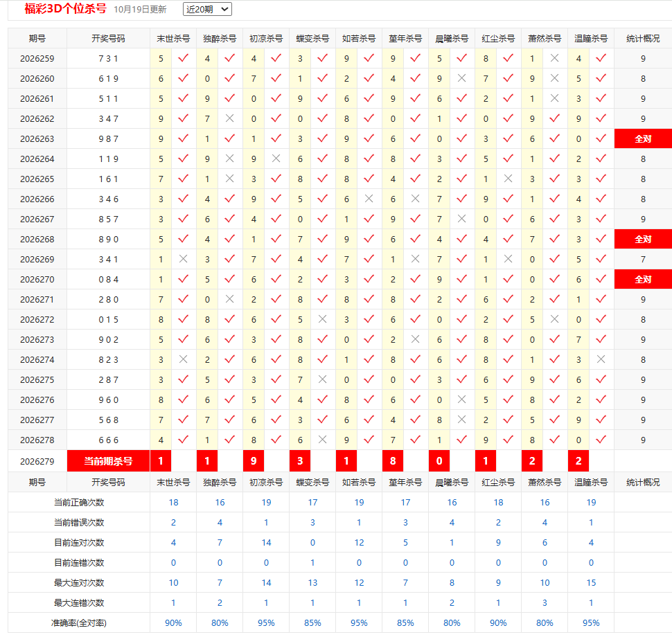The height and width of the screenshot is (637, 672).
Task: Click the X mark for 蝶变杀号 in row 2026278
Action: point(322,439)
